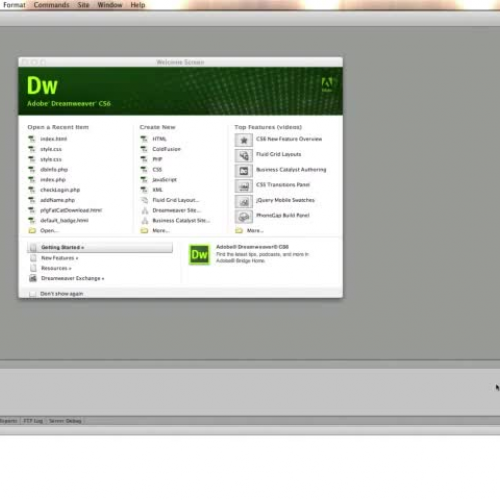Click the Business Catalyst Site icon
Image resolution: width=500 pixels, height=500 pixels.
point(145,220)
